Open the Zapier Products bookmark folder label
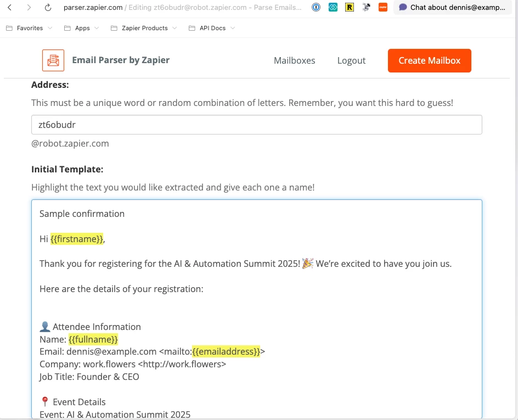Viewport: 518px width, 420px height. [x=145, y=28]
